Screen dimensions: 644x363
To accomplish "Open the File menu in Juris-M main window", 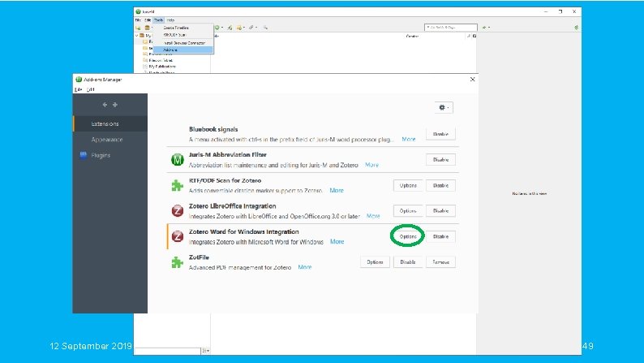I will click(138, 20).
